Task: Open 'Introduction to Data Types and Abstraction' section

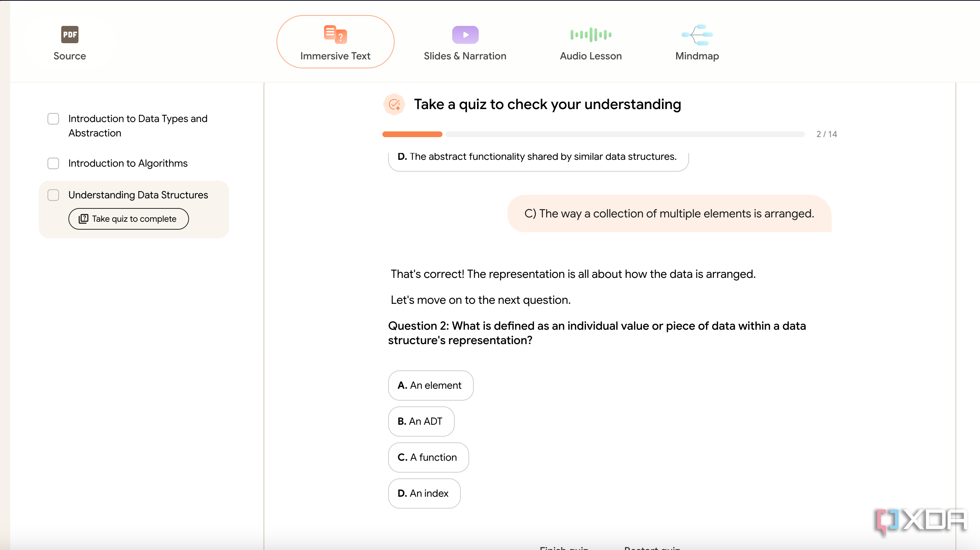Action: (x=138, y=126)
